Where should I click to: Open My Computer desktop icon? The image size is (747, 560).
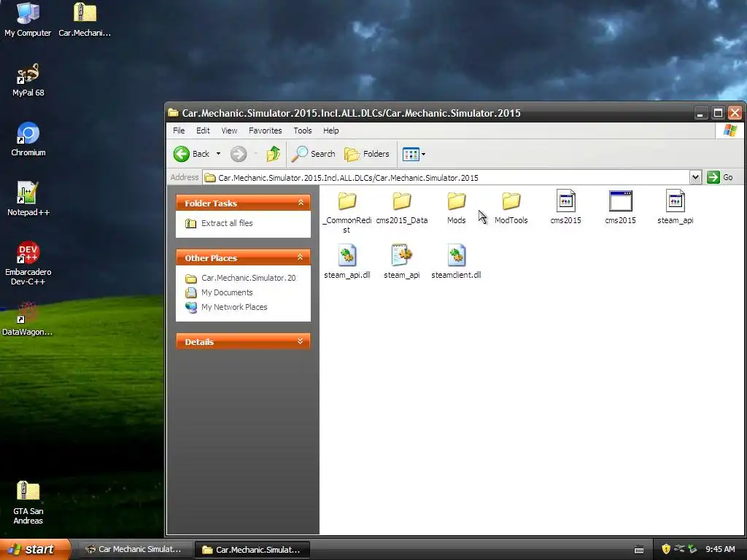[x=28, y=20]
